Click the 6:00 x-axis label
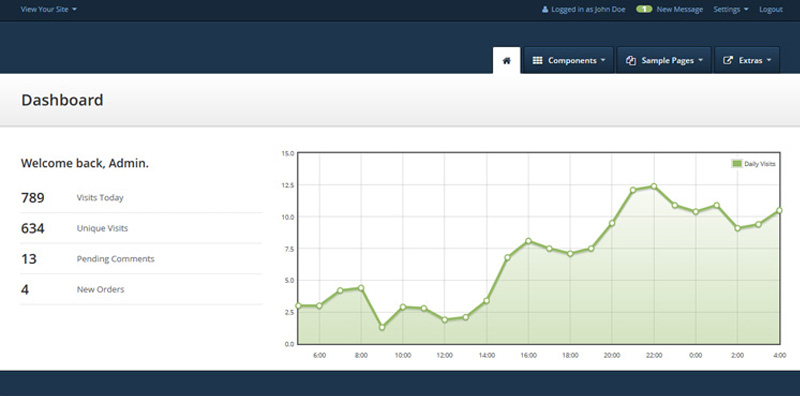 click(319, 355)
